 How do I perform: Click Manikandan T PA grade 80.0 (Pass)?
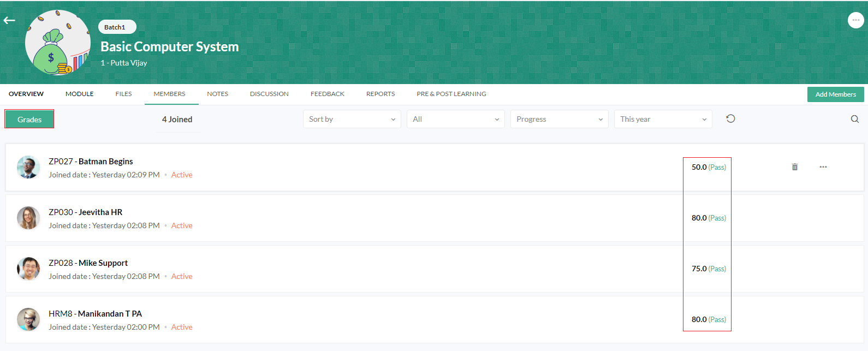(709, 319)
